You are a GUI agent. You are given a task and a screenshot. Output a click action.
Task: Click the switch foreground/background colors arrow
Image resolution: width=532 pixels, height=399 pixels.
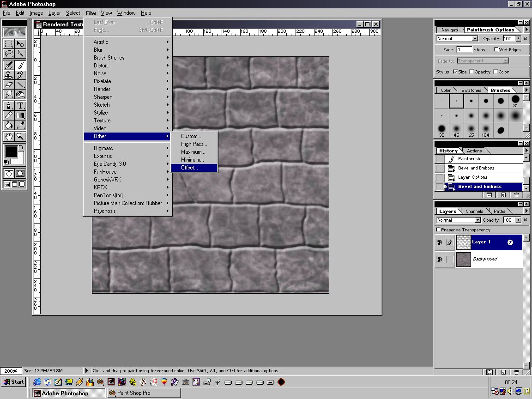click(21, 147)
